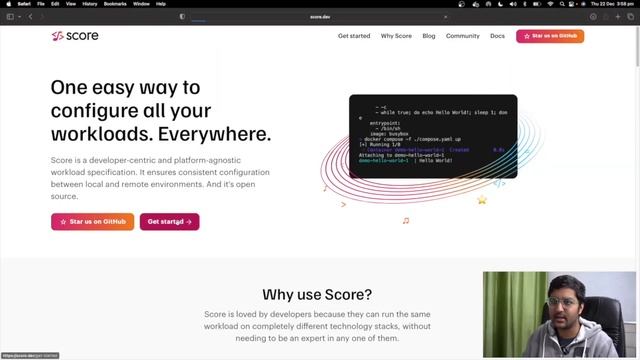Open the sidebar tab group dropdown arrow

[x=19, y=17]
